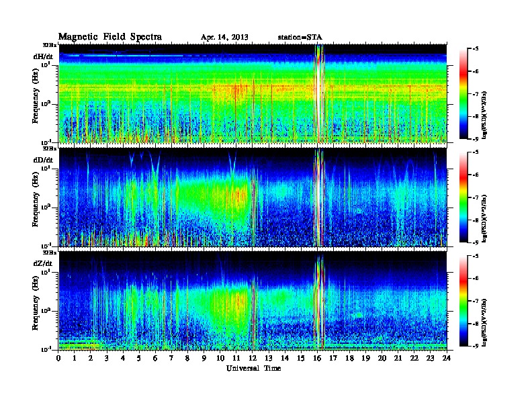The image size is (532, 411).
Task: Click the bright 16 UT burst in dD/dt panel
Action: pyautogui.click(x=319, y=197)
